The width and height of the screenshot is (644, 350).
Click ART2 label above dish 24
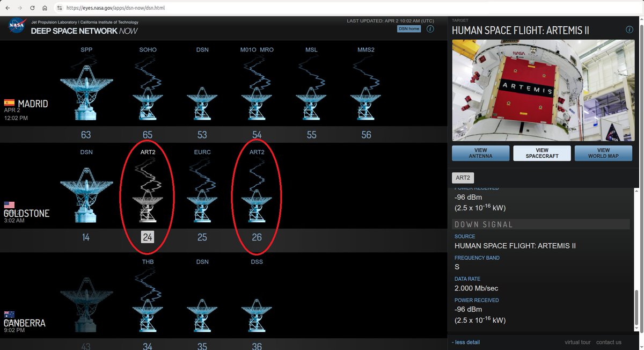148,152
